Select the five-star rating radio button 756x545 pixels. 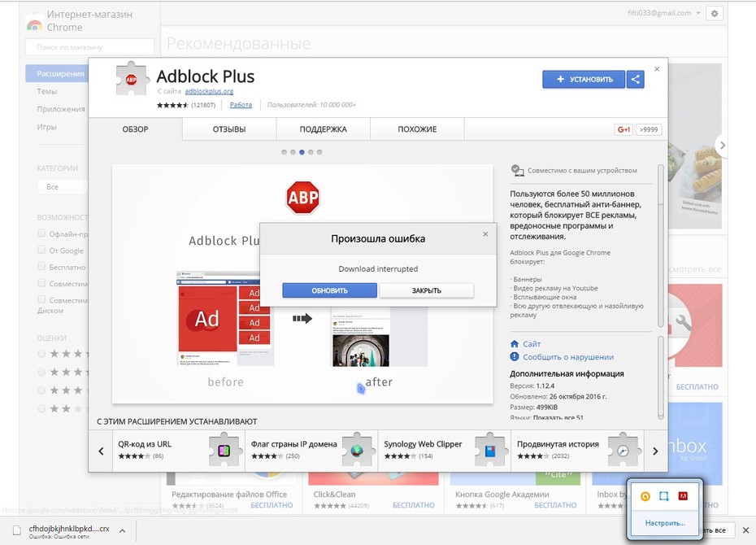(x=41, y=354)
